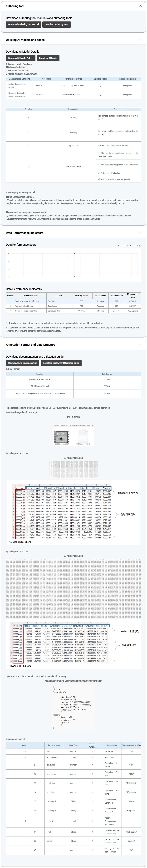
Task: Click Download AI Model Details button
Action: [20, 58]
